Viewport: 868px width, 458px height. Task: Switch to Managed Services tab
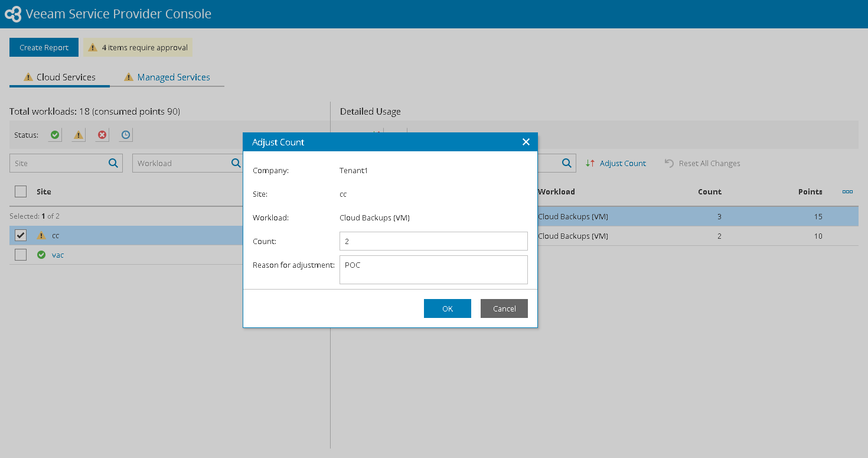click(x=167, y=77)
